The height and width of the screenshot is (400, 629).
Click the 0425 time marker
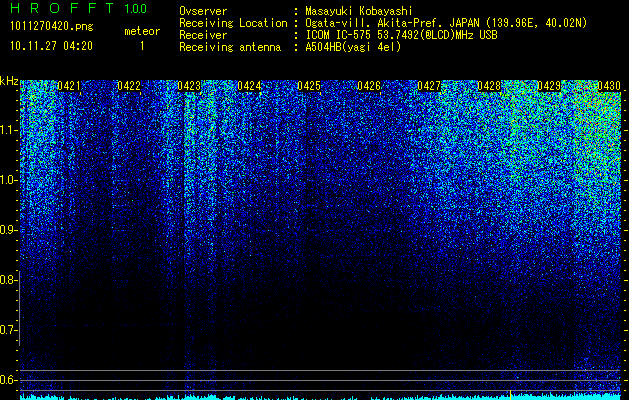pos(309,86)
